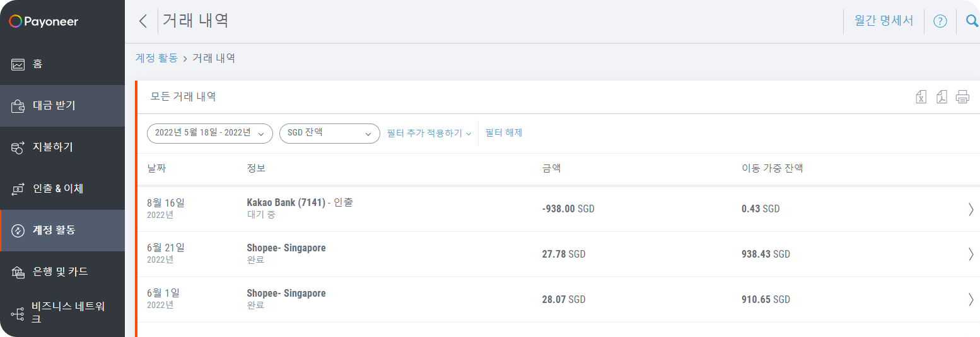Open the help question mark icon
This screenshot has height=337, width=980.
pos(940,21)
